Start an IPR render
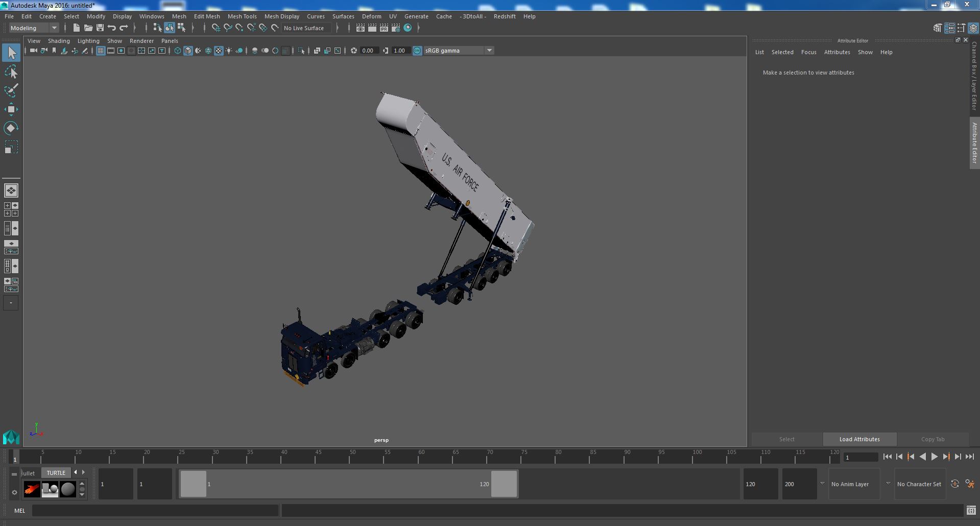Image resolution: width=980 pixels, height=526 pixels. click(x=384, y=28)
